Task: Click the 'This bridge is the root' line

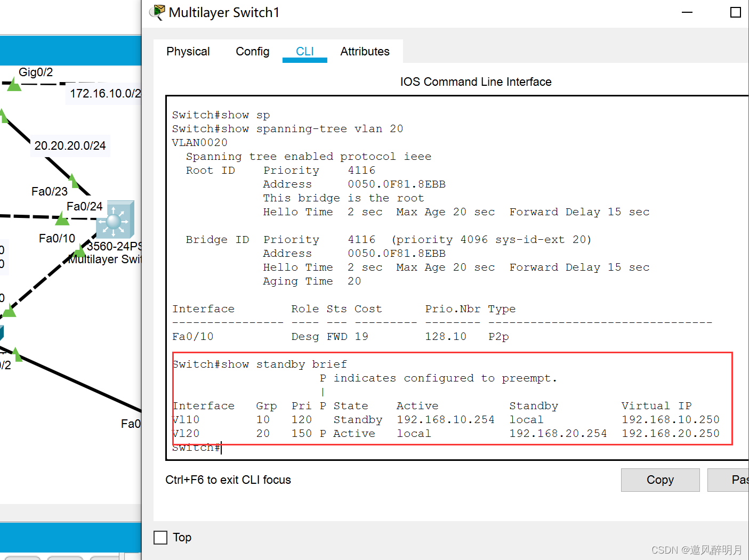Action: (x=344, y=198)
